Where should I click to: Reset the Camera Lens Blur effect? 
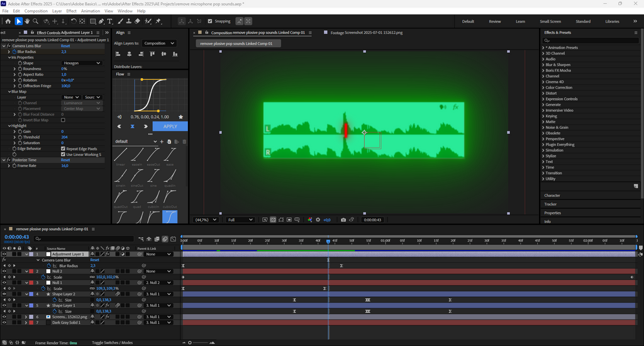coord(65,46)
